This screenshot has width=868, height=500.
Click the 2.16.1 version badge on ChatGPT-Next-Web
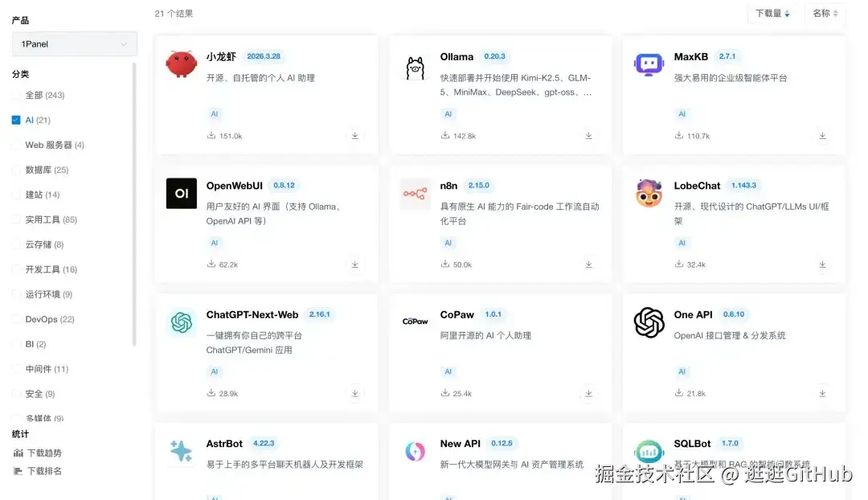coord(319,314)
